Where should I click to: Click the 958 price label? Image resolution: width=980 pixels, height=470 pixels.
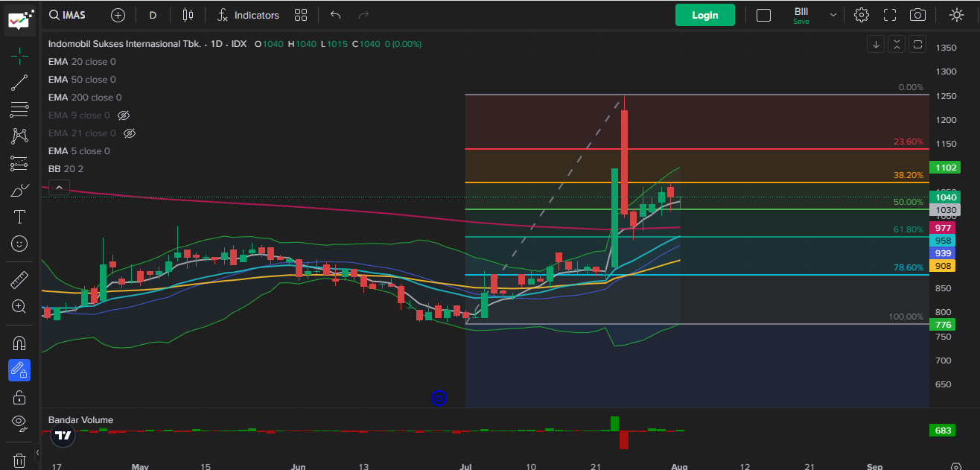coord(943,241)
